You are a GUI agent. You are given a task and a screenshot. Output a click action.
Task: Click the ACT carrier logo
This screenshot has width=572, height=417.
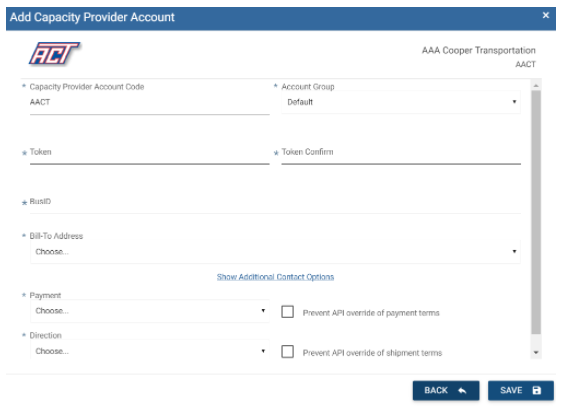coord(54,54)
